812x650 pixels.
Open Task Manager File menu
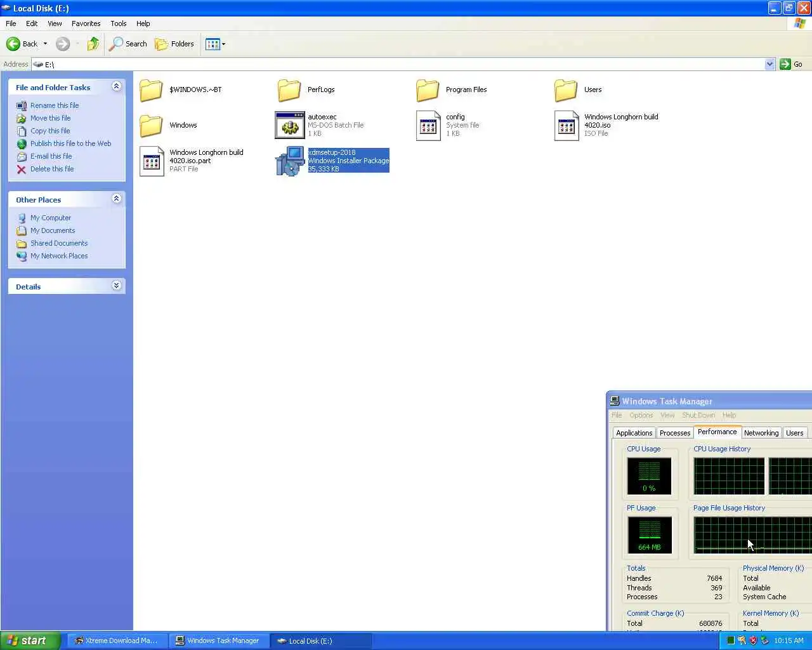617,415
